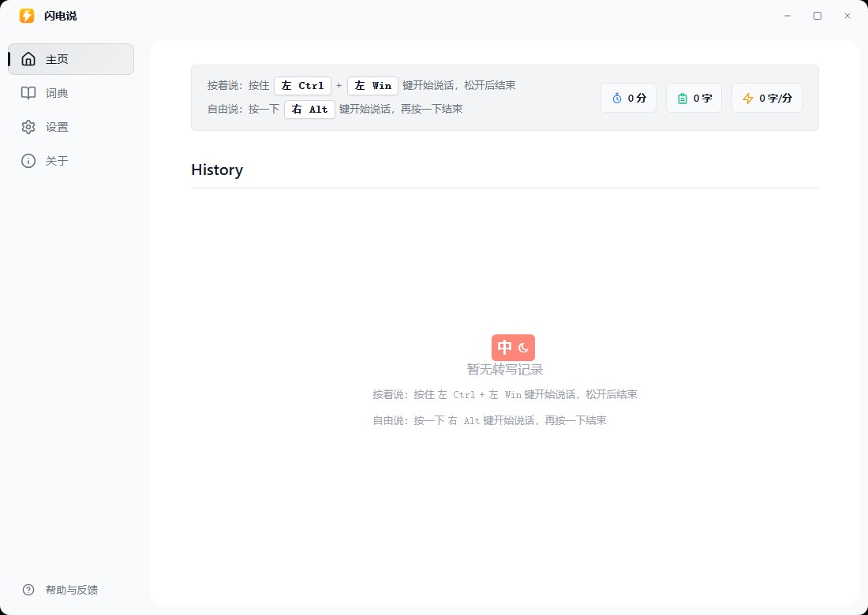The height and width of the screenshot is (615, 868).
Task: Click the 0字/分 speed statistics badge
Action: coord(767,98)
